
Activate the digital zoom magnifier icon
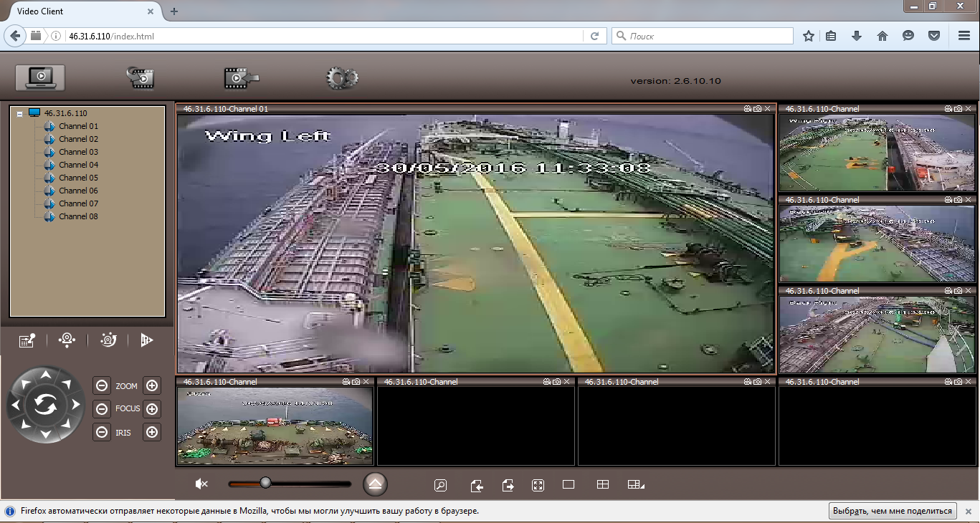(441, 485)
